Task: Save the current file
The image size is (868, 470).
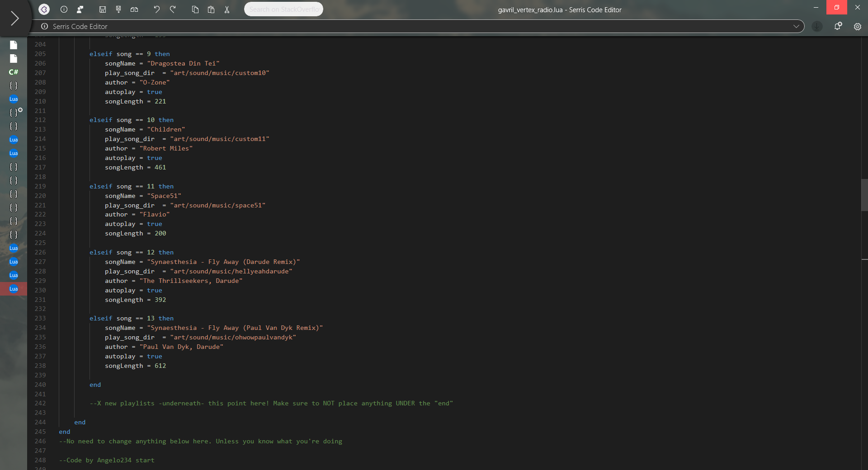Action: click(x=103, y=9)
